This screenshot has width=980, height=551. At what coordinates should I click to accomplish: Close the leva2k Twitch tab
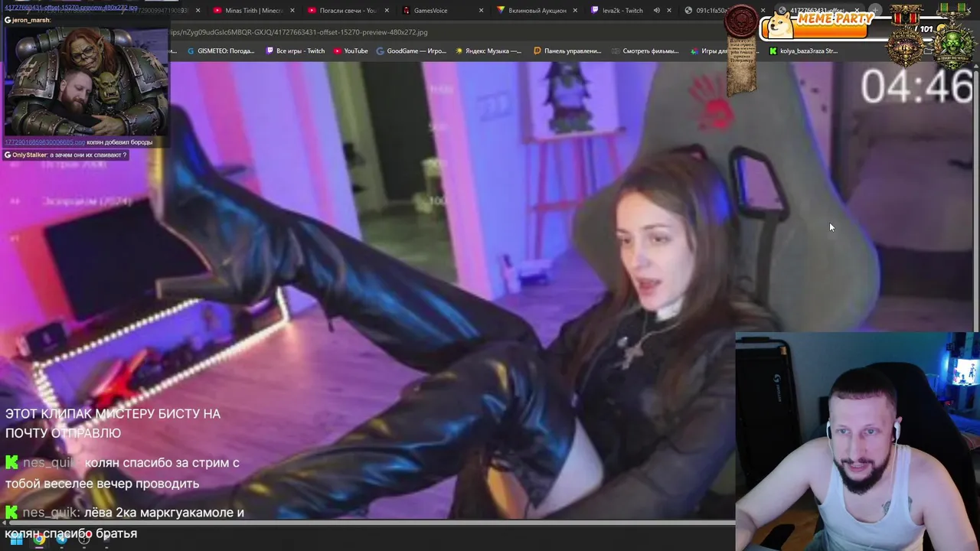click(x=669, y=11)
